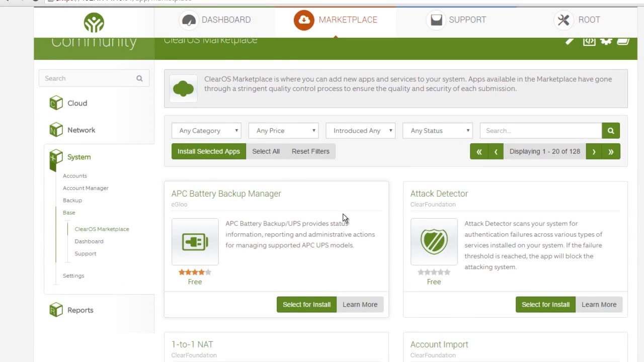Click the green marketplace search button icon
Screen dimensions: 644x362
611,131
